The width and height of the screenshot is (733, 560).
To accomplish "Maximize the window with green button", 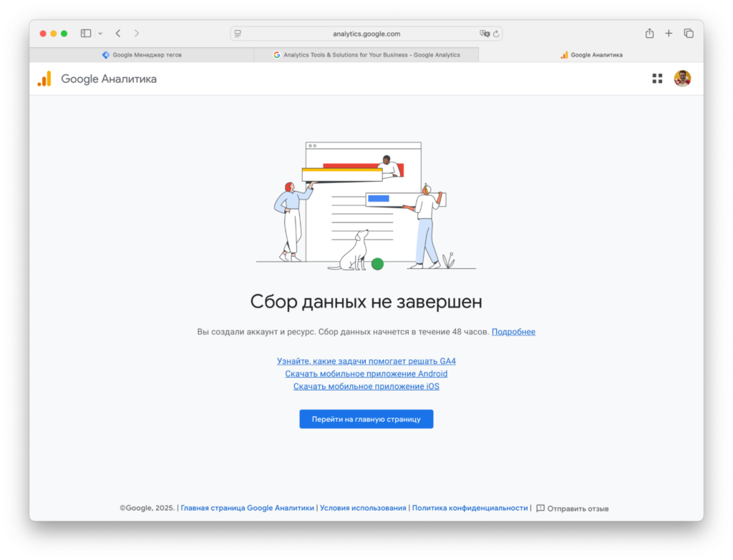I will coord(64,34).
